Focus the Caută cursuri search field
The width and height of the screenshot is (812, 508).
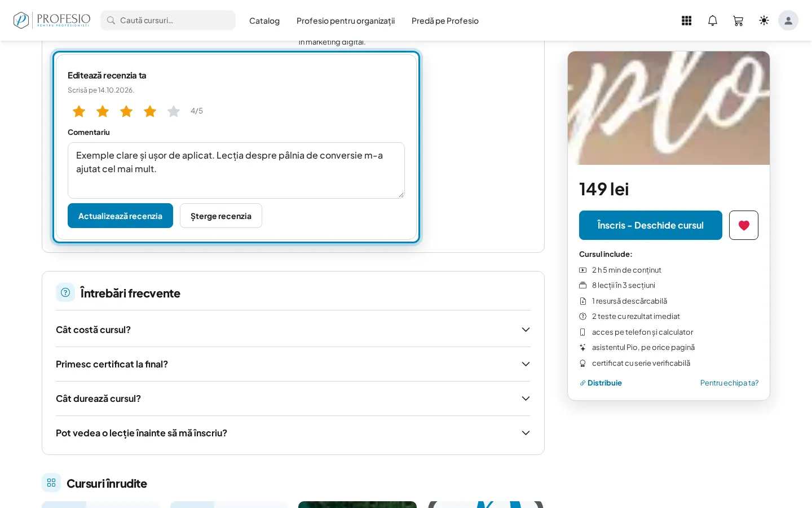click(168, 20)
